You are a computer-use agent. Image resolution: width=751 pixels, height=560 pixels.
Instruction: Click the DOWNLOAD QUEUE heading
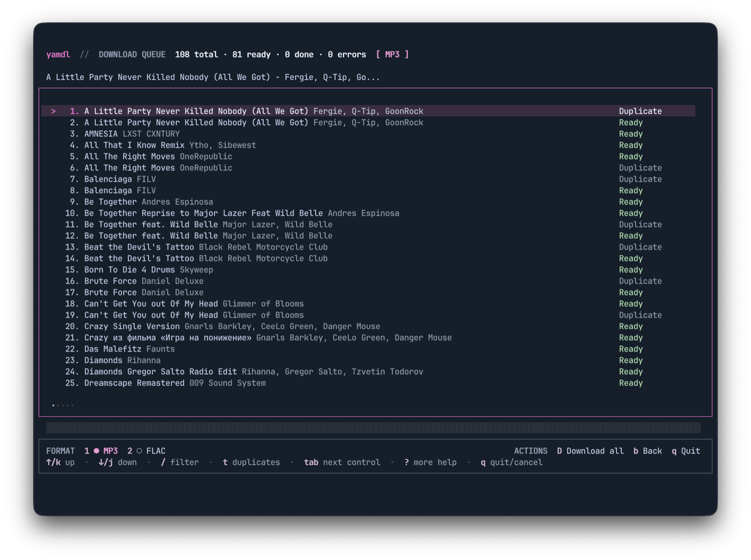pos(132,54)
